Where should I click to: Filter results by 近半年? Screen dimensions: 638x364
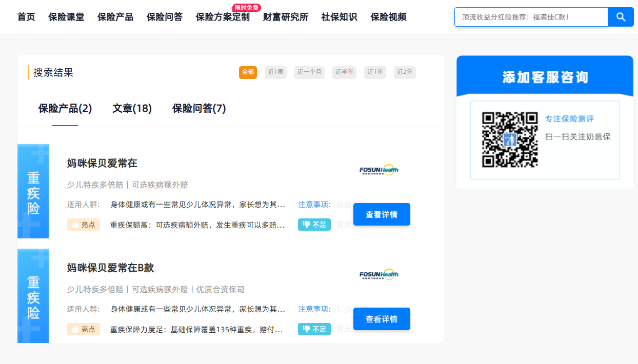(x=344, y=72)
